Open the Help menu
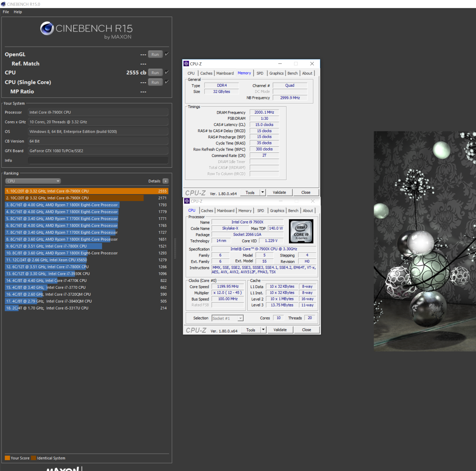Screen dimensions: 476x471 (x=18, y=12)
